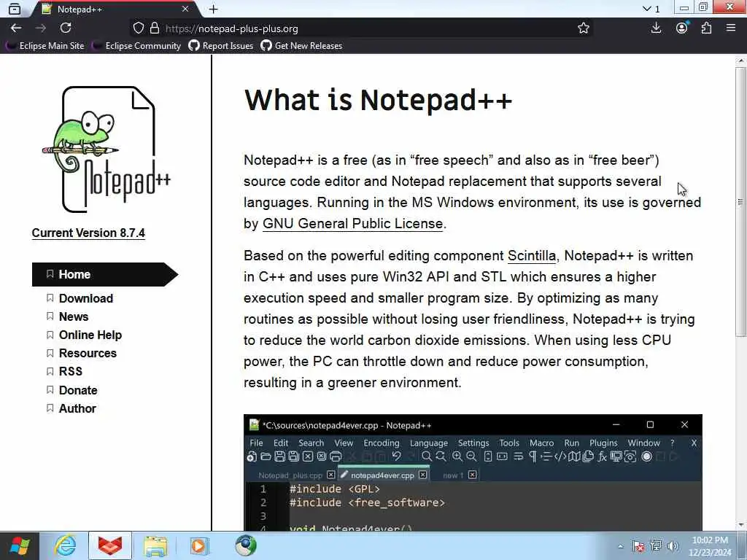
Task: Click the Notepad++ chameleon logo
Action: pyautogui.click(x=107, y=149)
